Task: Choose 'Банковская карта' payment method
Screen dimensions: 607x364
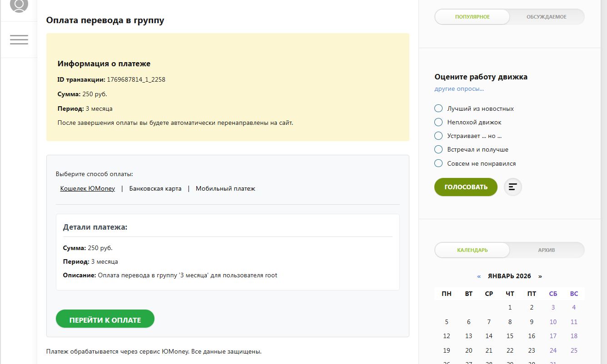Action: [x=155, y=188]
